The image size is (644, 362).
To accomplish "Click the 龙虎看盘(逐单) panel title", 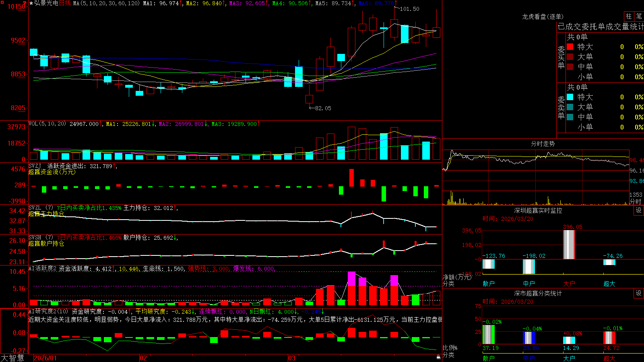I will point(543,16).
